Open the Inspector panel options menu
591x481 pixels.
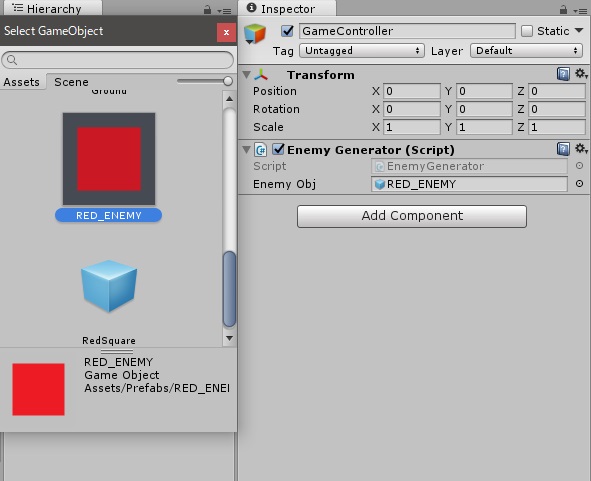click(580, 11)
